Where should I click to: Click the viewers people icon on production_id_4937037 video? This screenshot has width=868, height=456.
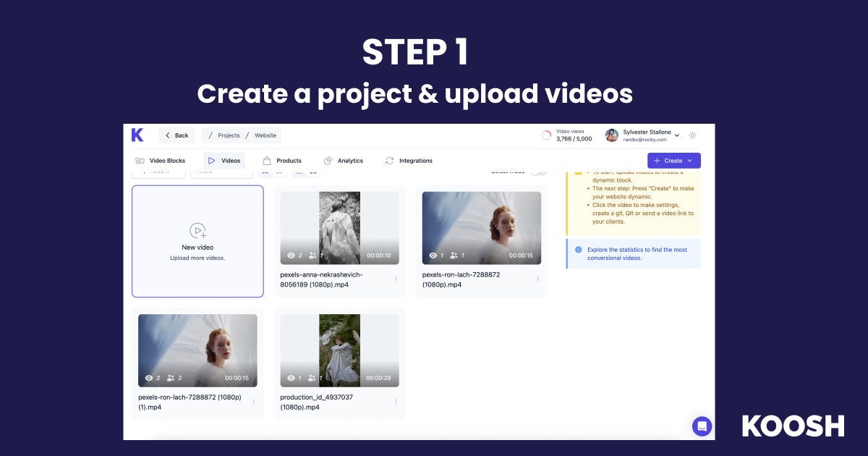pyautogui.click(x=312, y=378)
